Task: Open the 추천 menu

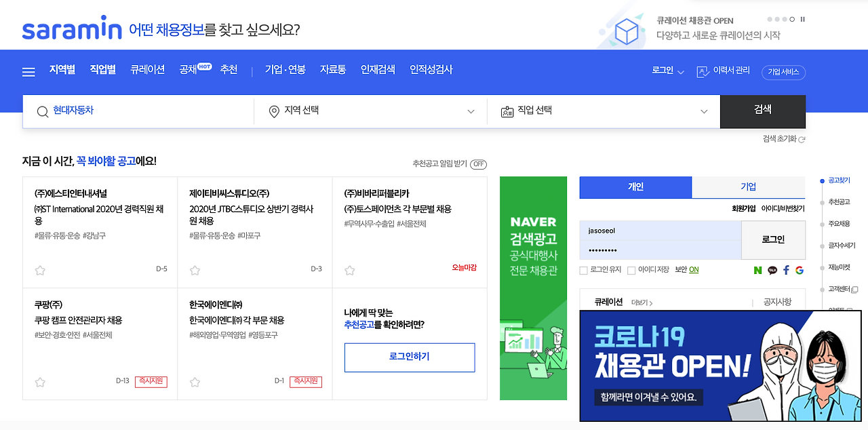Action: pyautogui.click(x=229, y=70)
